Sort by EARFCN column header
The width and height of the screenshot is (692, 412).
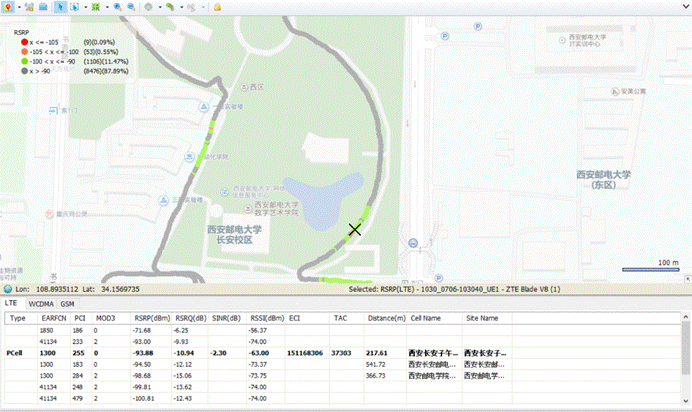point(54,318)
